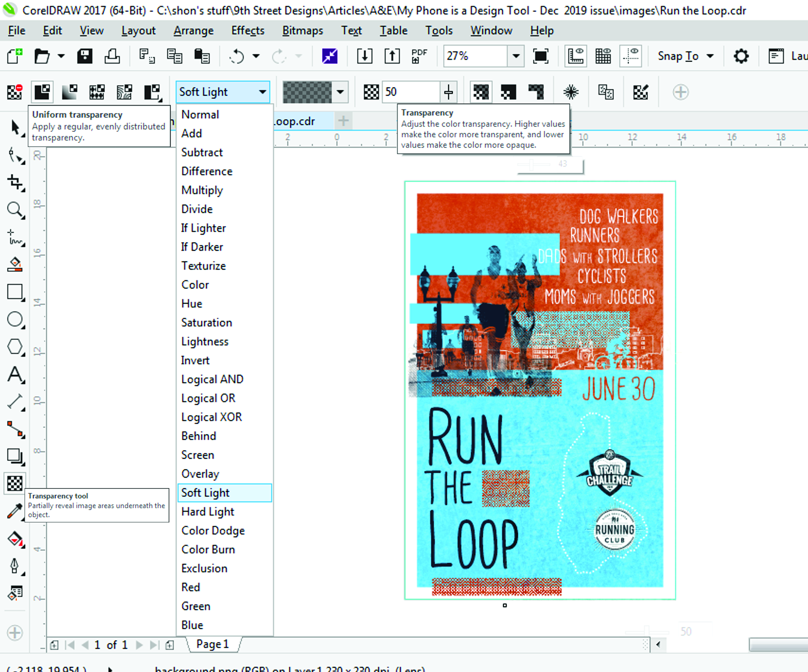Choose Fountain transparency type
The width and height of the screenshot is (808, 672).
pos(69,92)
